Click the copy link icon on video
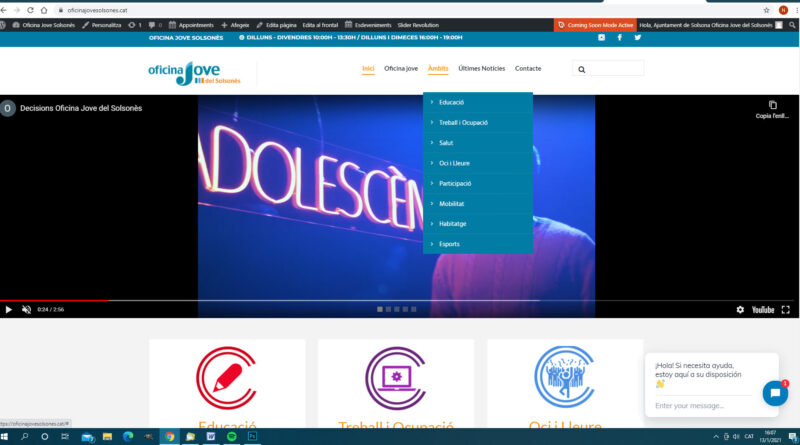Screen dimensions: 800x445 [772, 105]
